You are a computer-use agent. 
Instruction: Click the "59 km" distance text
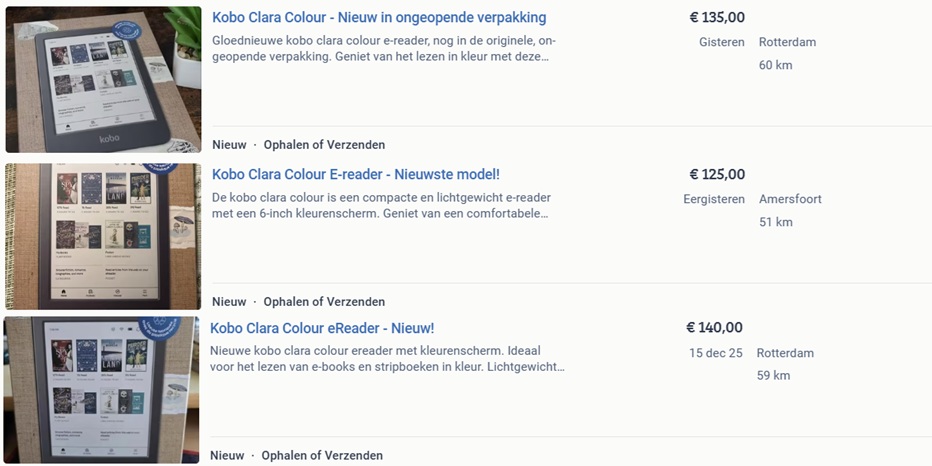(x=773, y=376)
